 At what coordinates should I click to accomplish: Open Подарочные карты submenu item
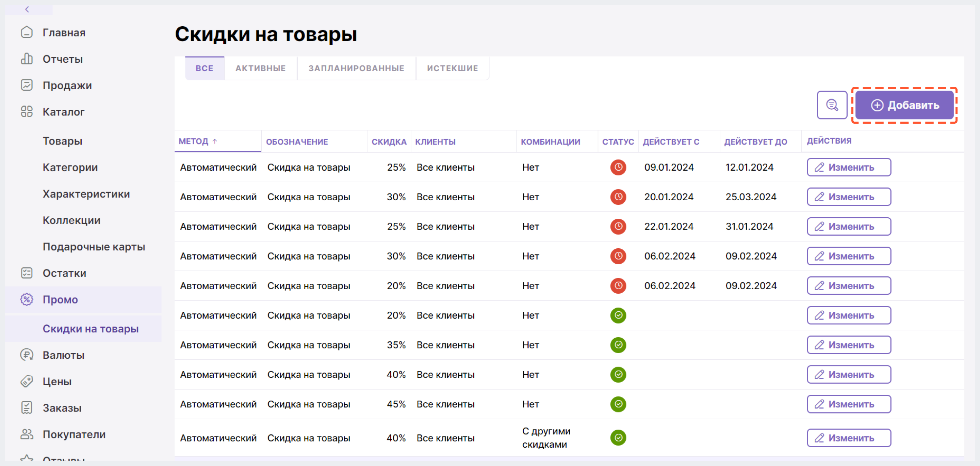click(x=94, y=247)
